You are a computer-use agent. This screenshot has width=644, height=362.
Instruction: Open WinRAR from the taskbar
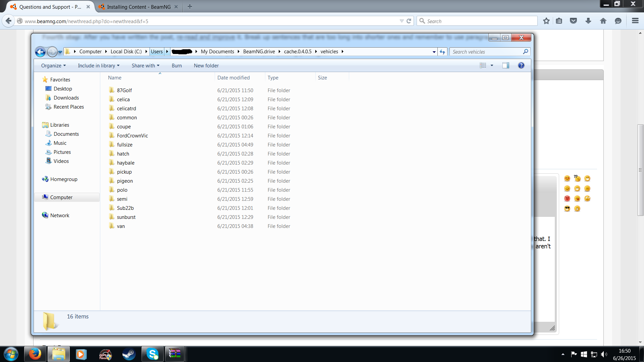(175, 354)
